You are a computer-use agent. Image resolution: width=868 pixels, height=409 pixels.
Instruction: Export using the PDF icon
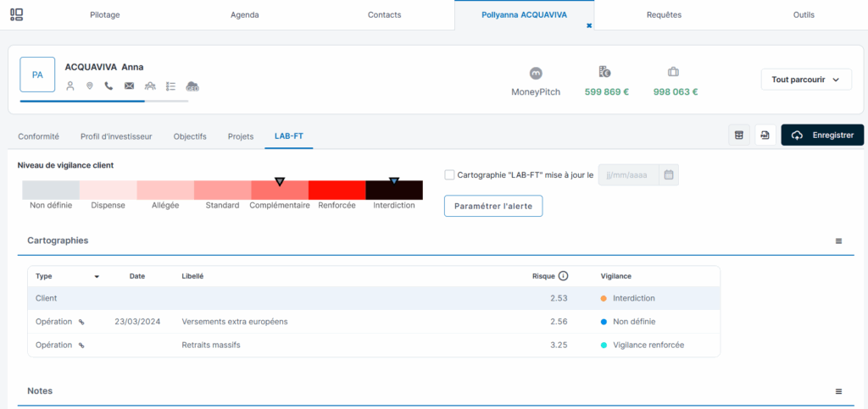(x=765, y=135)
